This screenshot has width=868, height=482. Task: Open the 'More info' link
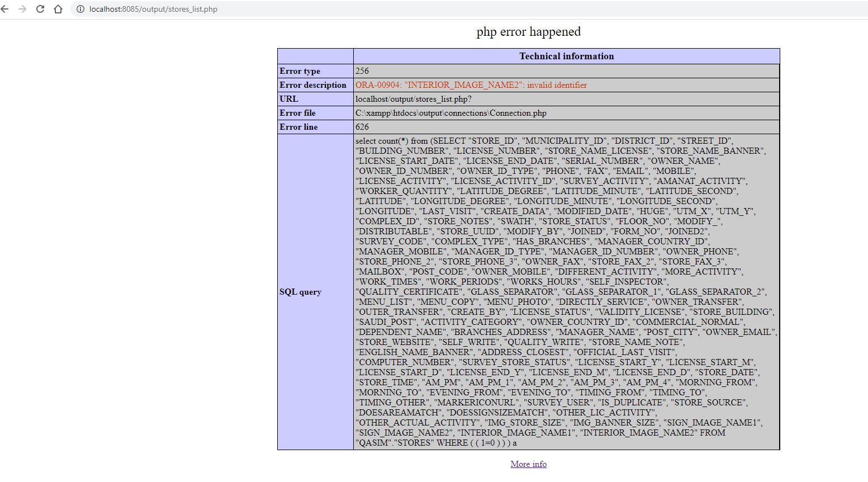pos(528,464)
